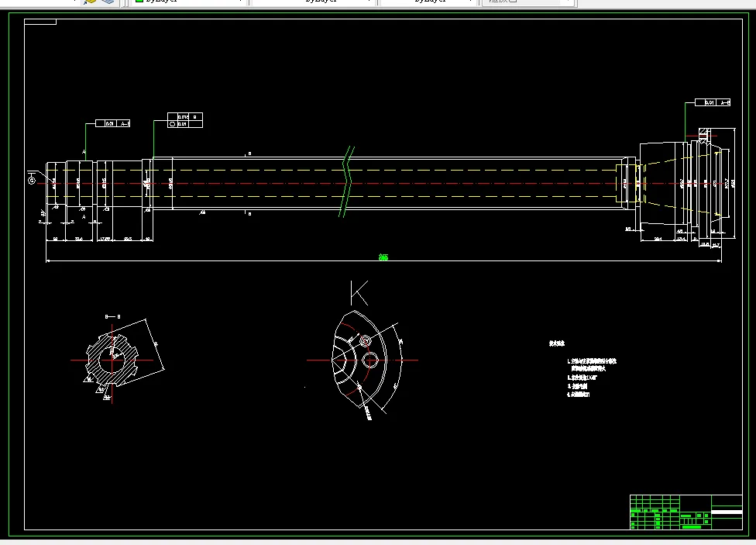Viewport: 756px width, 545px height.
Task: Pick the larger round hole in detail K
Action: [369, 360]
